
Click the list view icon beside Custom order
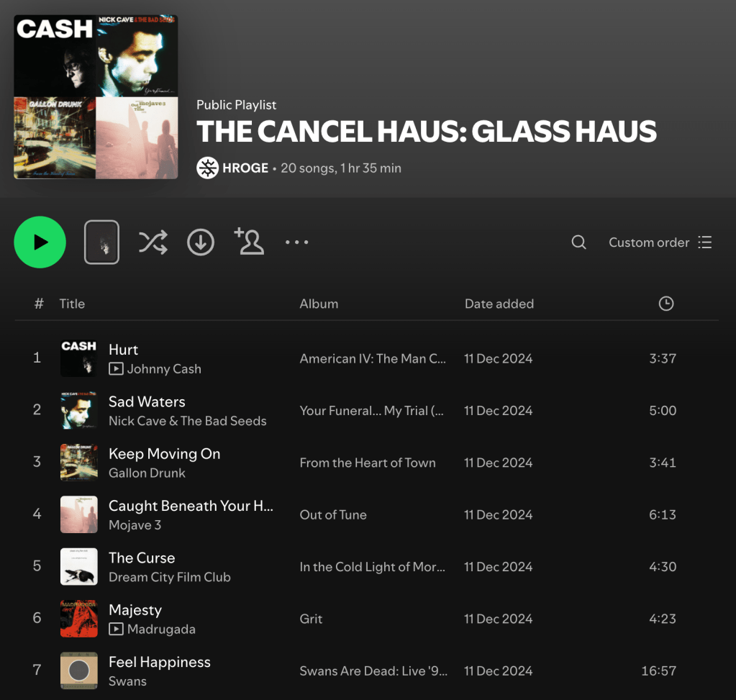coord(704,242)
